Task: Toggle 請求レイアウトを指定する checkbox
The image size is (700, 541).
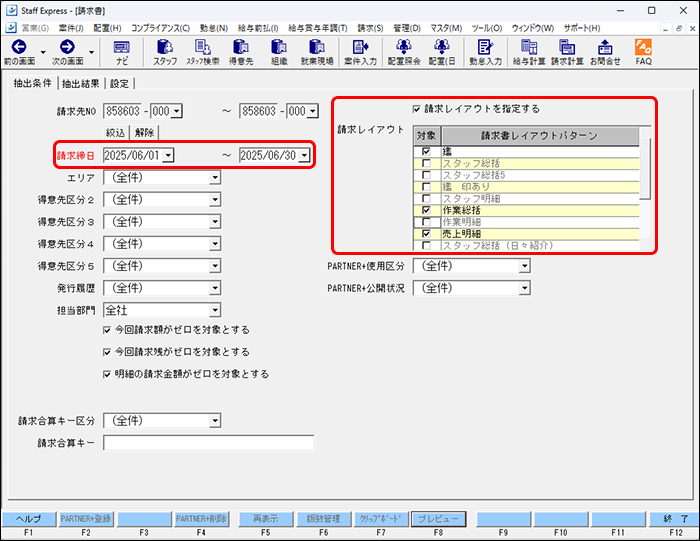Action: click(x=417, y=108)
